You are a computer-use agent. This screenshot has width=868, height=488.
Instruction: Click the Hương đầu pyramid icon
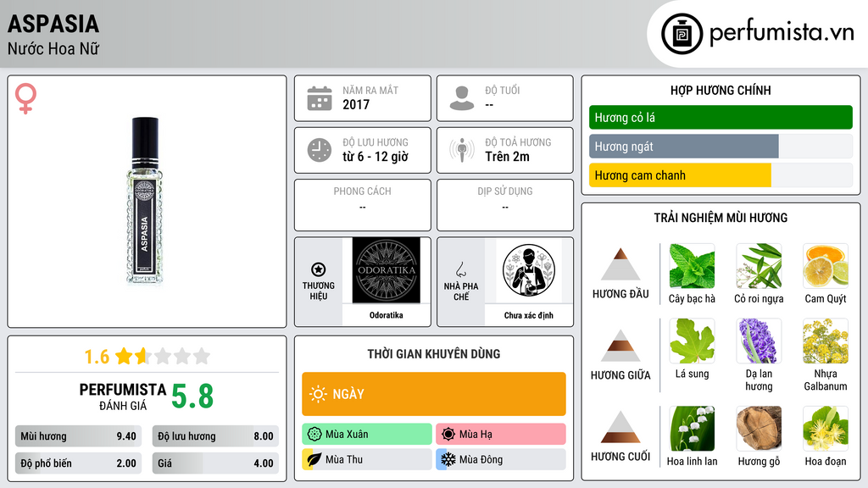[620, 264]
